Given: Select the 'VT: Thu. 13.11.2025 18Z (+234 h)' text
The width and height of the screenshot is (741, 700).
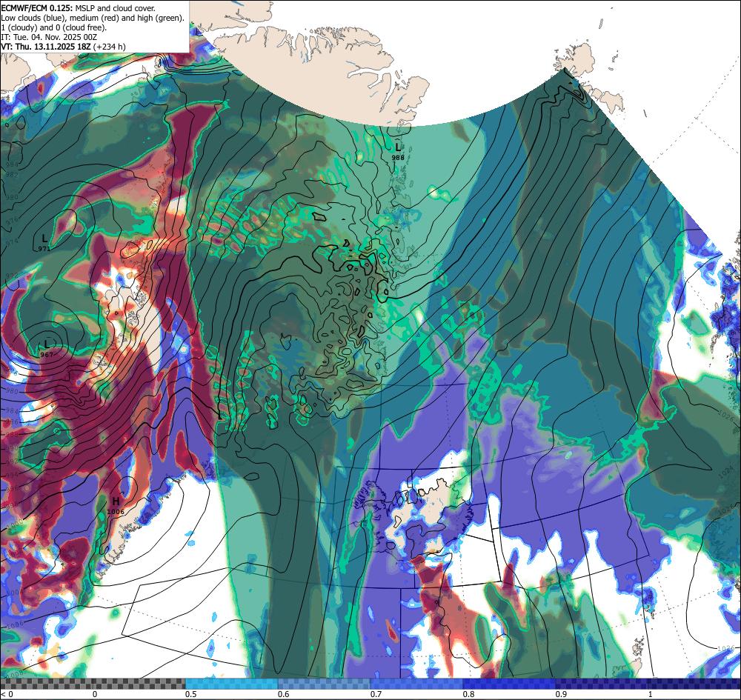Looking at the screenshot, I should coord(63,46).
